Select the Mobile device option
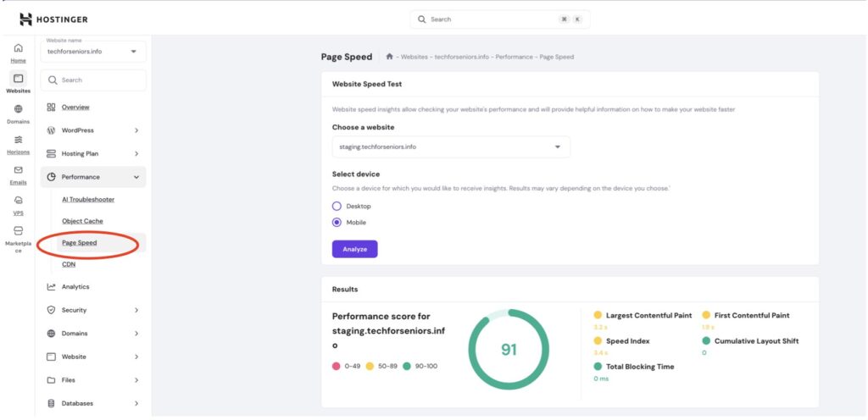 (x=337, y=223)
